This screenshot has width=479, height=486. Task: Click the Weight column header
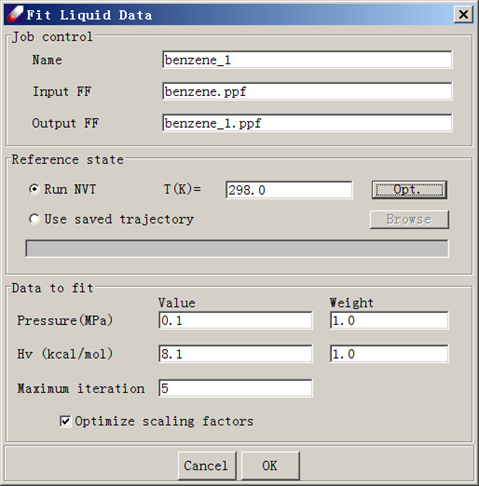tap(351, 303)
